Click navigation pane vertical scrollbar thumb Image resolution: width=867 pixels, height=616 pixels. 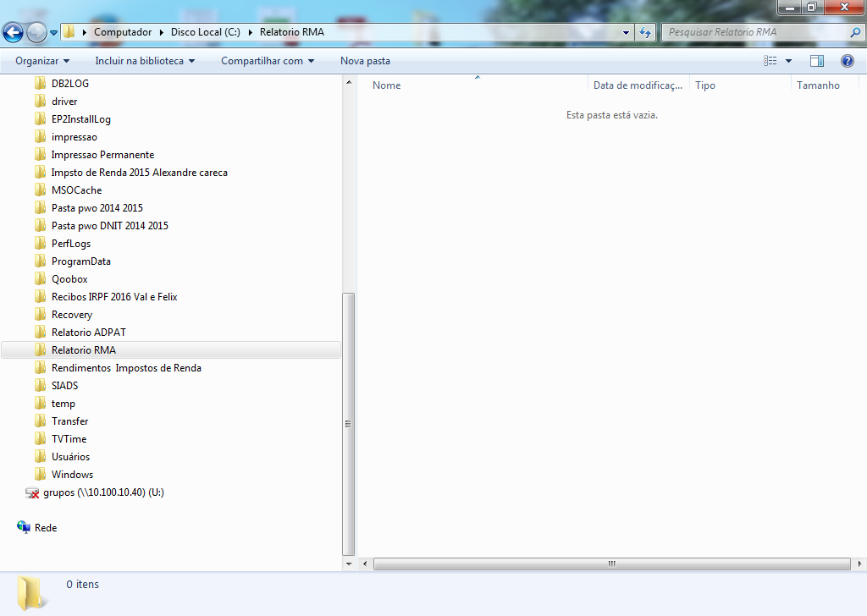[x=349, y=424]
